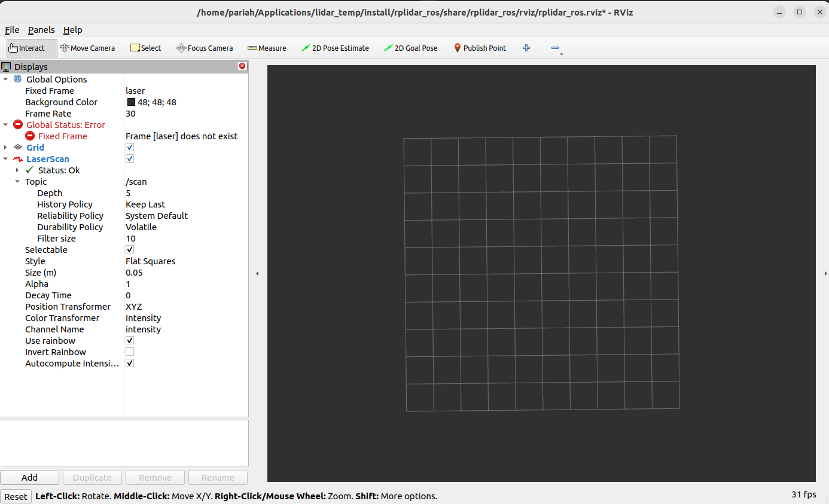Collapse the Topic properties subtree
829x504 pixels.
pos(17,181)
